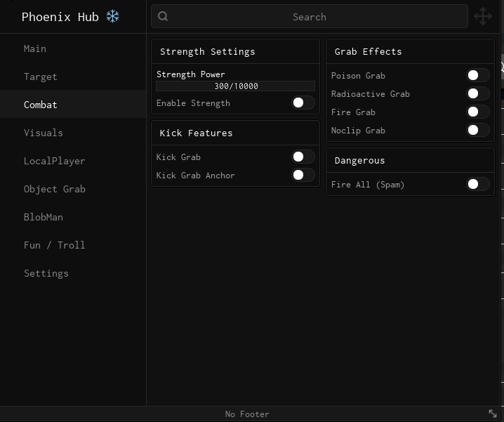
Task: Click the move window cross-arrows icon
Action: (483, 16)
